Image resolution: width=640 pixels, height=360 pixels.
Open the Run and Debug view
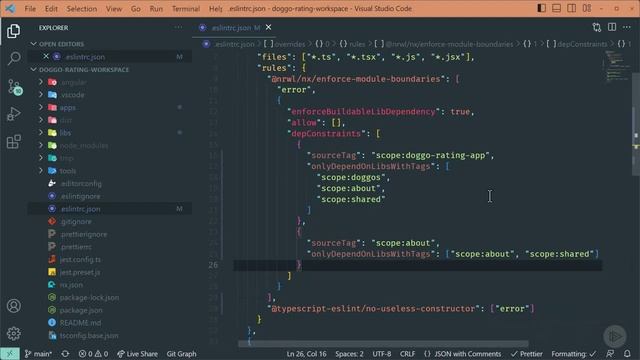click(13, 114)
